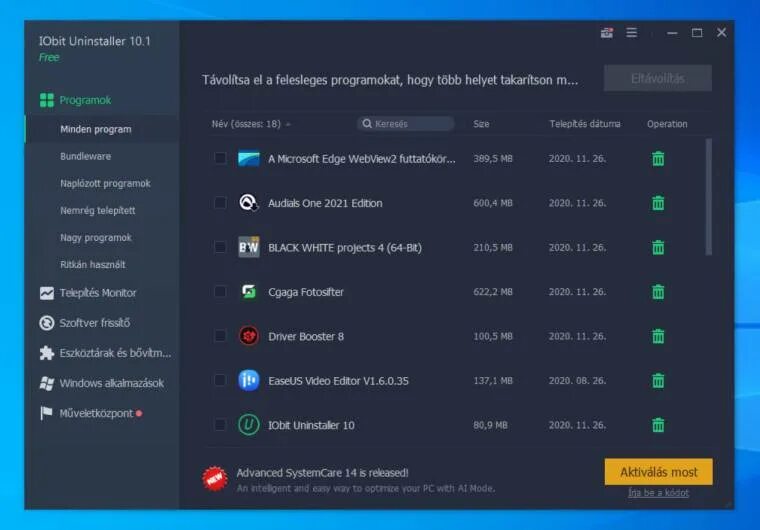Select the EaseUS Video Editor checkbox
Viewport: 760px width, 530px height.
pyautogui.click(x=220, y=381)
